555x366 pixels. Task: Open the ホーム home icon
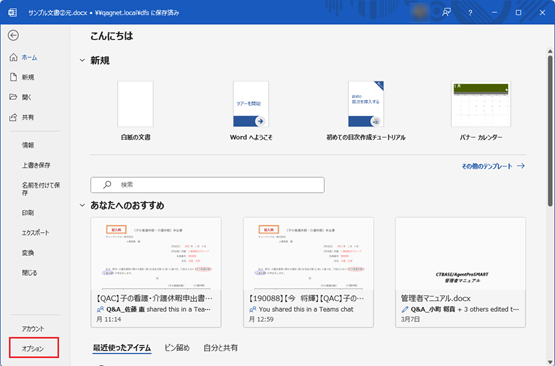pyautogui.click(x=13, y=57)
